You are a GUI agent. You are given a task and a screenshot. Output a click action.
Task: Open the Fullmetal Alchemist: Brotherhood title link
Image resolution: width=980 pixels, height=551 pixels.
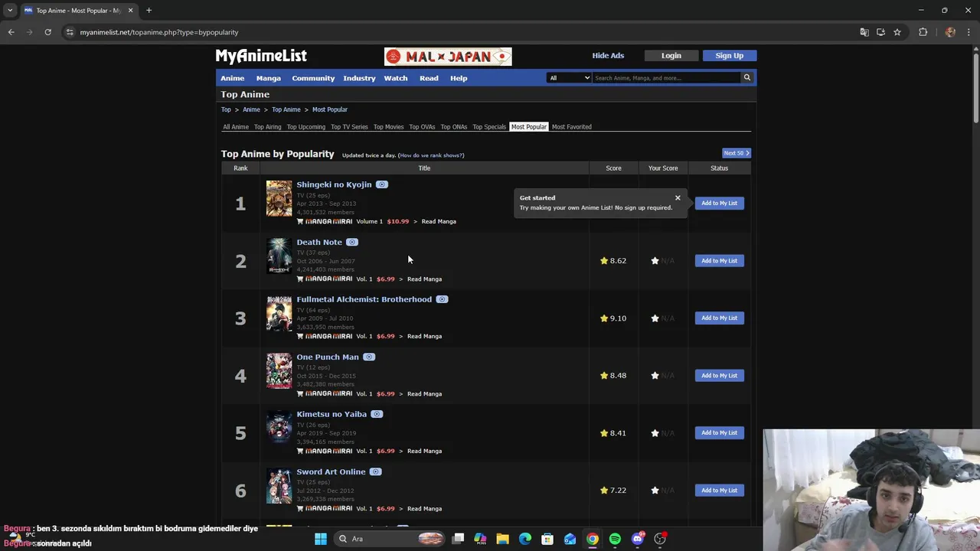tap(364, 299)
